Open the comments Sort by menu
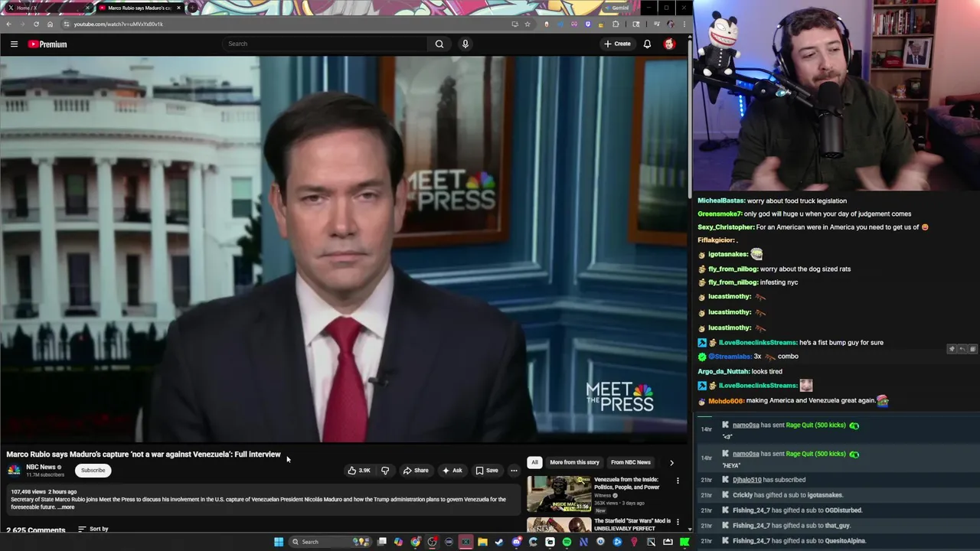980x551 pixels. [93, 529]
